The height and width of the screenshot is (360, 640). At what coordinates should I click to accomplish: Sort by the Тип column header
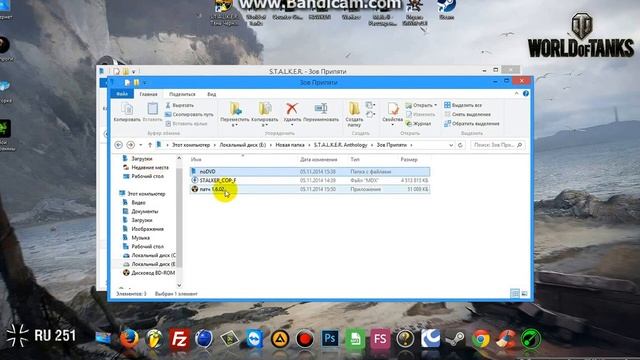coord(355,160)
